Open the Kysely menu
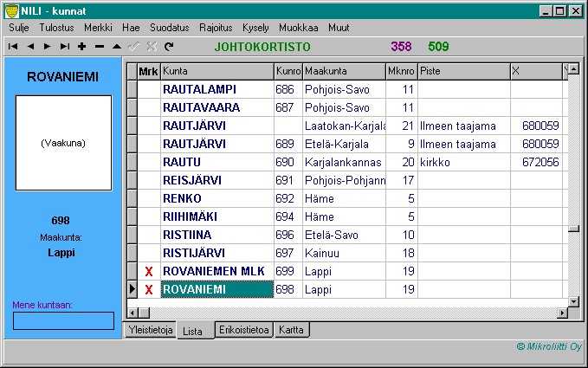Image resolution: width=588 pixels, height=368 pixels. coord(255,28)
